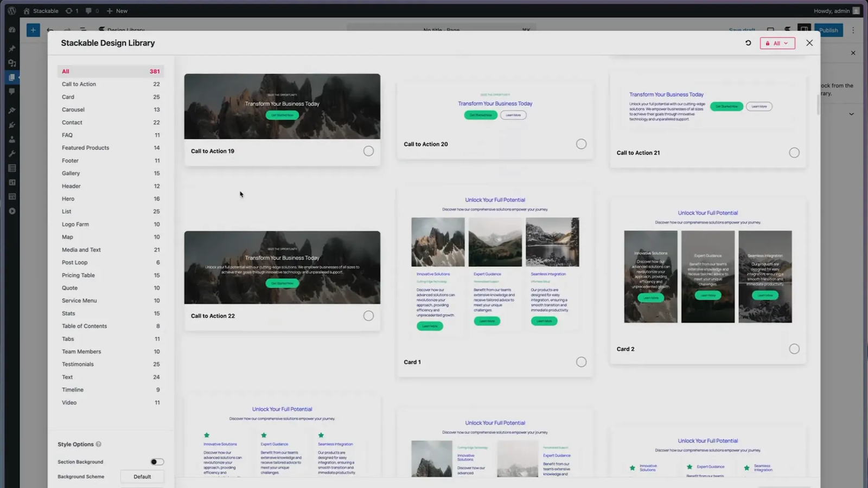868x488 pixels.
Task: Select the Call to Action 20 radio circle
Action: click(581, 144)
